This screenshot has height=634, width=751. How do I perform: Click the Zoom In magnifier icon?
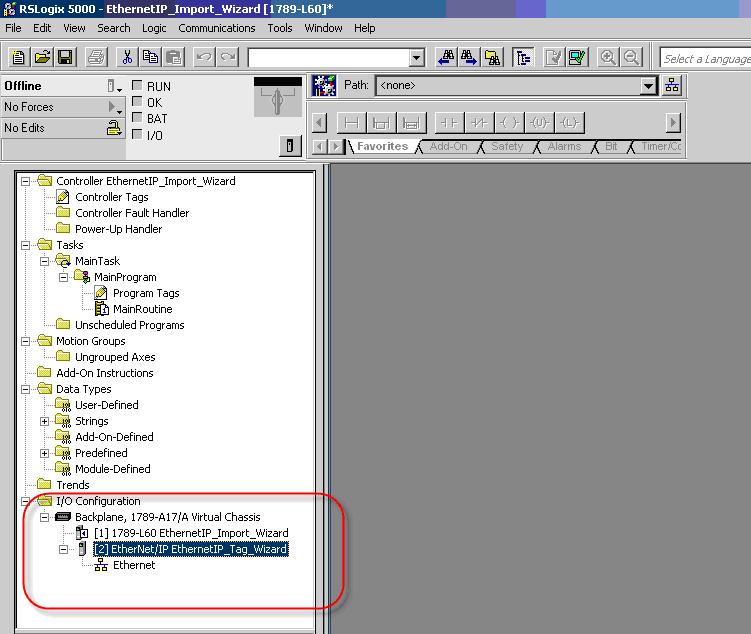point(608,58)
